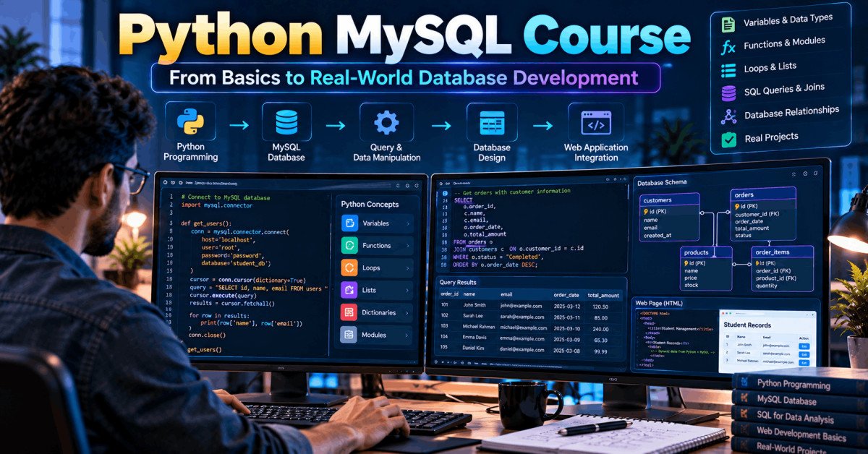Viewport: 868px width, 454px height.
Task: Expand the Variables row chevron
Action: click(408, 223)
